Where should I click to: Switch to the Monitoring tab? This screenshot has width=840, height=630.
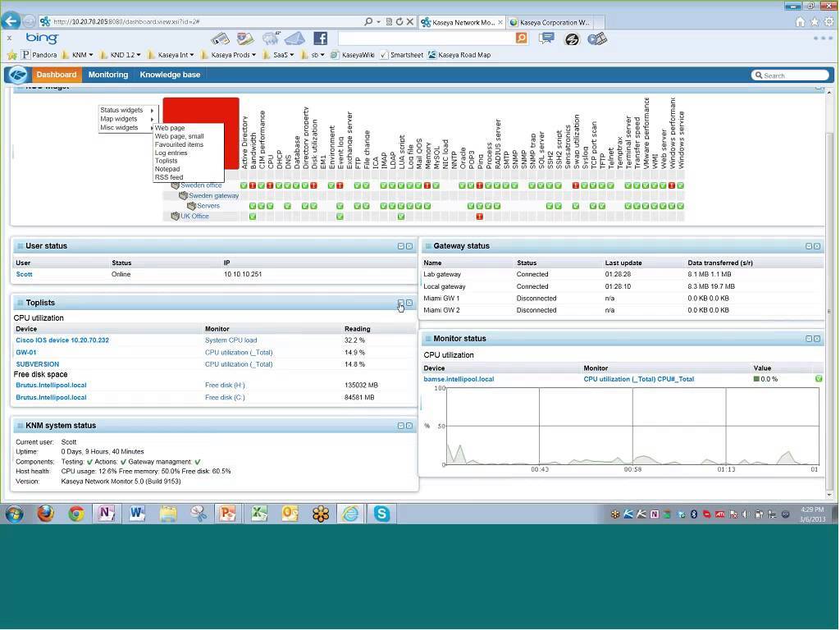click(107, 75)
